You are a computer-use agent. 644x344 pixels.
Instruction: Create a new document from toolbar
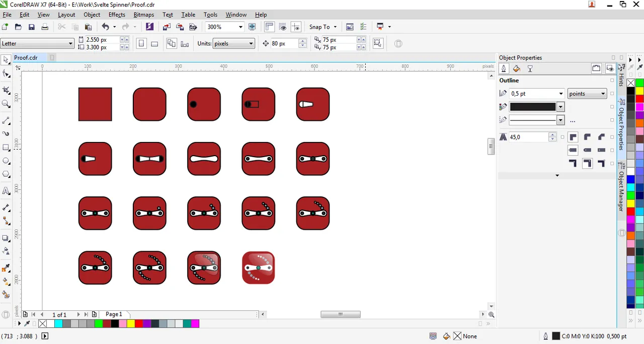5,27
